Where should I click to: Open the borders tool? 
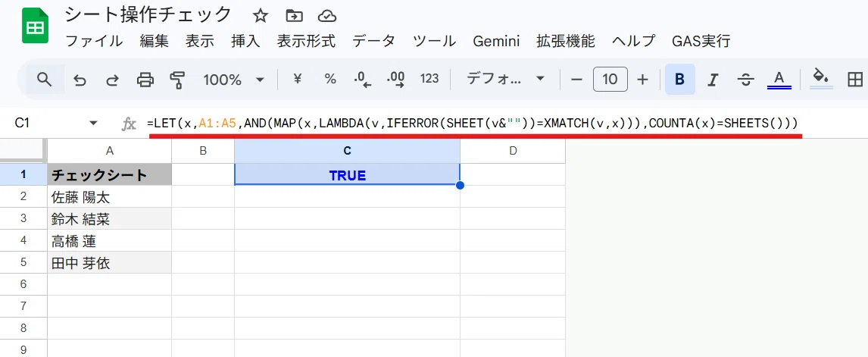pos(855,80)
